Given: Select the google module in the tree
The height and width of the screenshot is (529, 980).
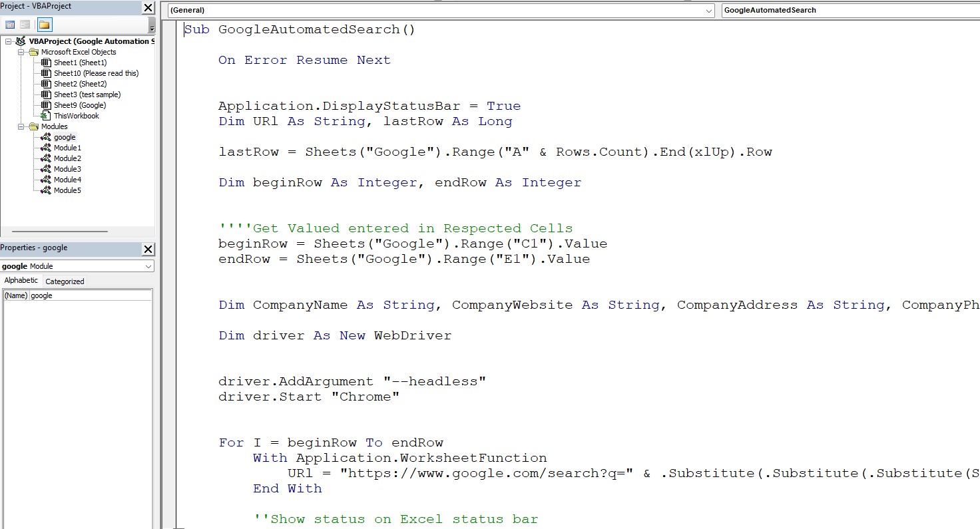Looking at the screenshot, I should coord(65,137).
